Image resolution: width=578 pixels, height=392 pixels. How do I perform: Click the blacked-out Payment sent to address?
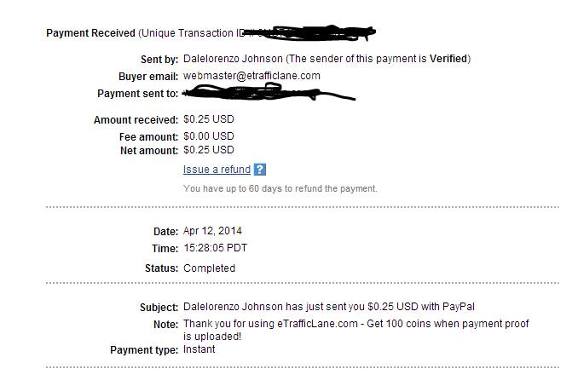[x=269, y=92]
